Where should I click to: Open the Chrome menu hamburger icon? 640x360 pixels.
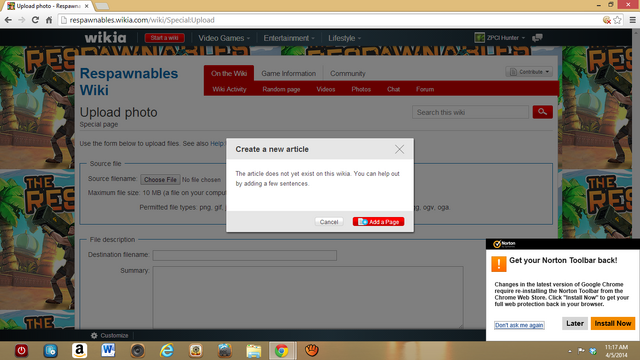coord(632,20)
